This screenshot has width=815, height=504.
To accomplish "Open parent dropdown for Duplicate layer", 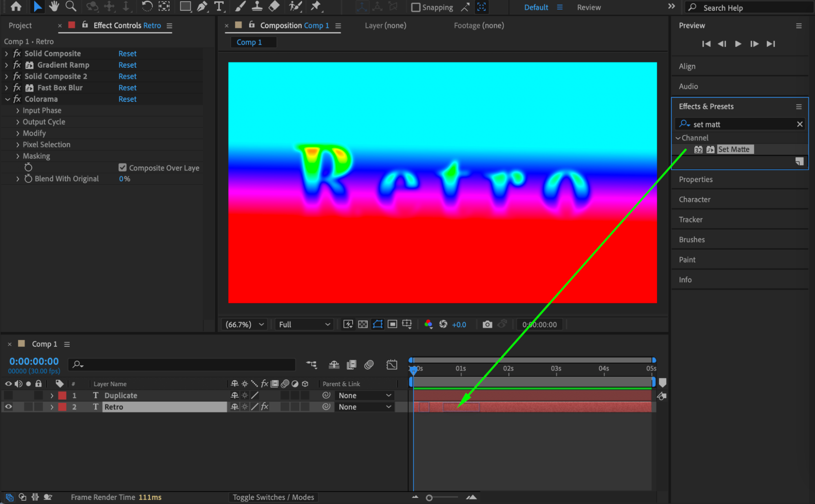I will (x=364, y=395).
